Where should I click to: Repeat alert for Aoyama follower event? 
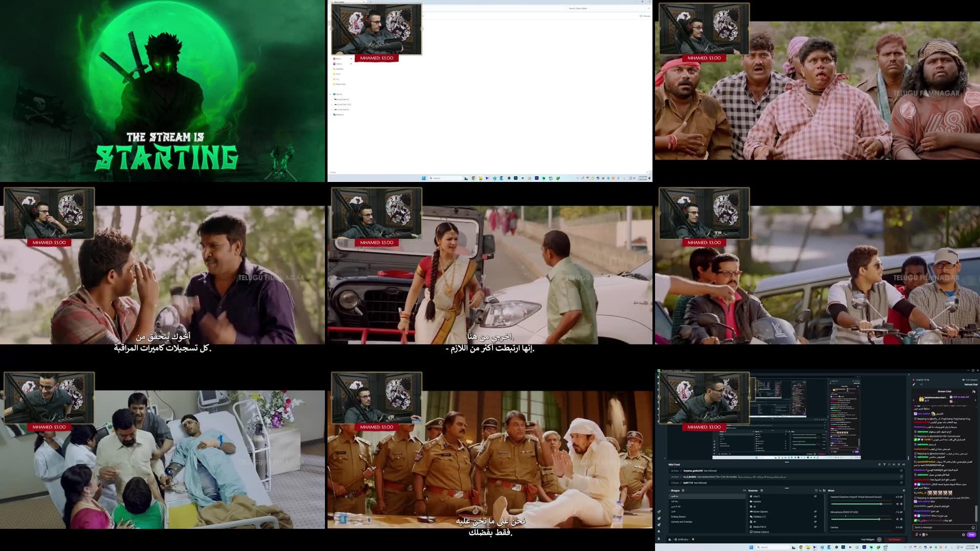point(901,471)
